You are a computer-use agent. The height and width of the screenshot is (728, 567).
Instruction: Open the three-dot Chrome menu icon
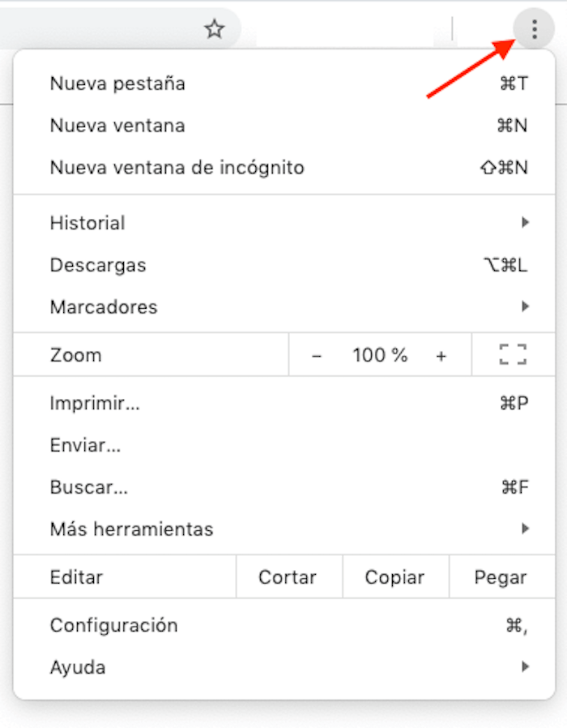(534, 29)
